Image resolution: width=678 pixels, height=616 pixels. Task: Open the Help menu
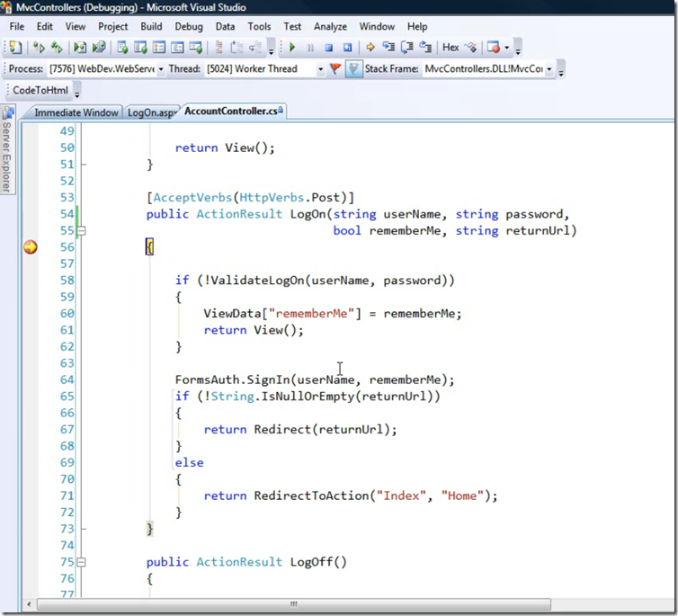417,26
